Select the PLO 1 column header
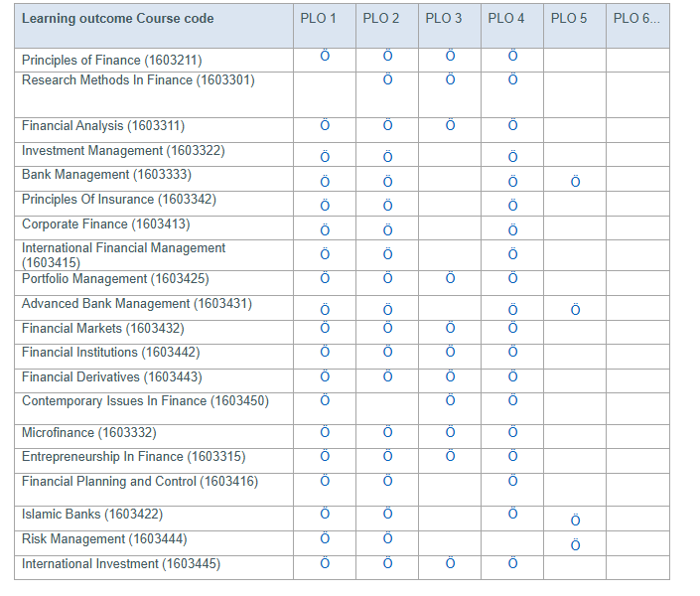Image resolution: width=700 pixels, height=596 pixels. tap(319, 18)
